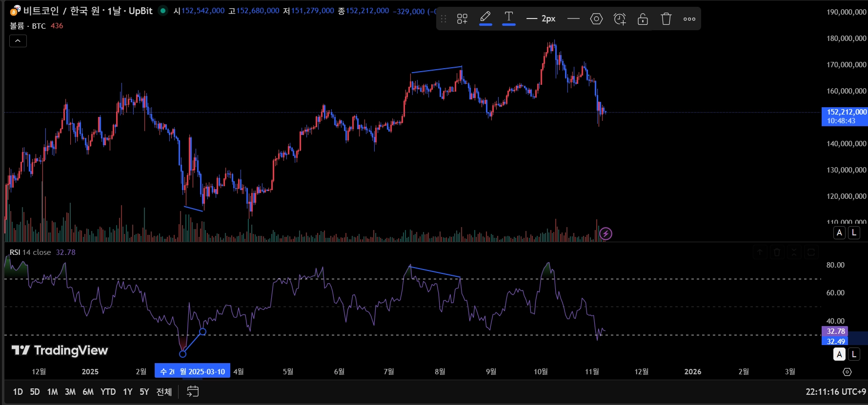The width and height of the screenshot is (868, 405).
Task: Select the RSI 14 close indicator legend
Action: click(x=30, y=252)
